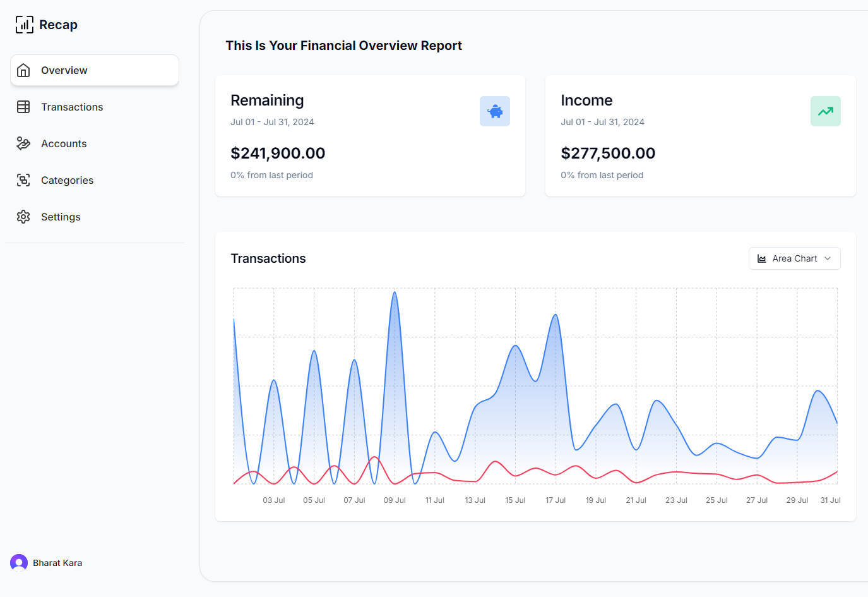Click the Recap logo icon
868x597 pixels.
click(x=24, y=25)
